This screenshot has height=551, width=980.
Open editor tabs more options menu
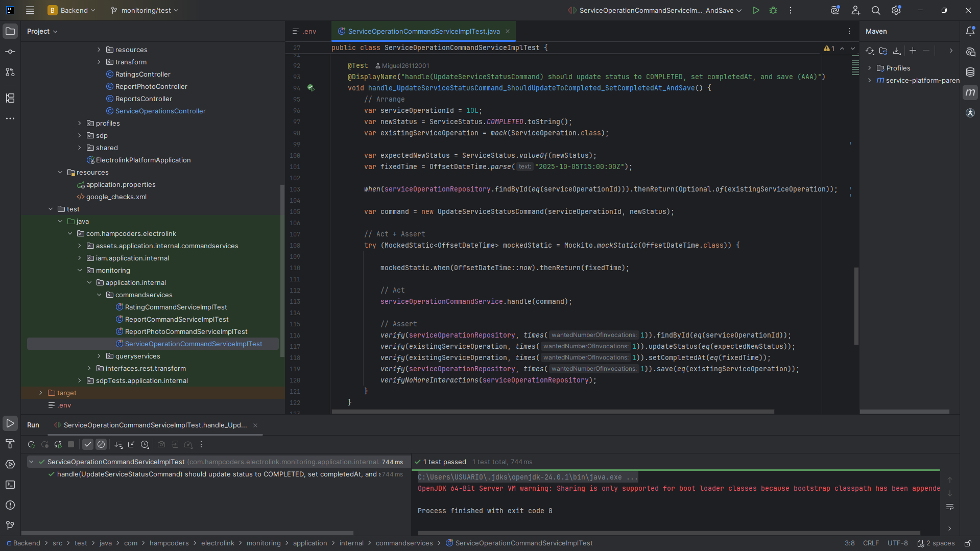pyautogui.click(x=849, y=31)
